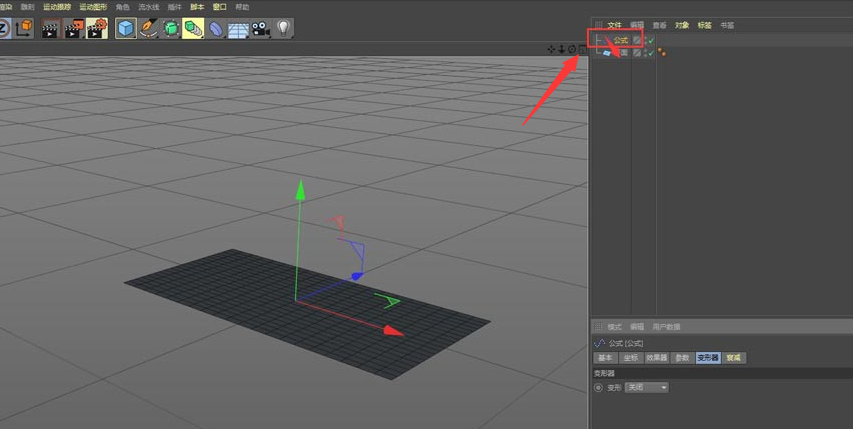Click the 变形 animation radio circle
853x429 pixels.
[598, 388]
